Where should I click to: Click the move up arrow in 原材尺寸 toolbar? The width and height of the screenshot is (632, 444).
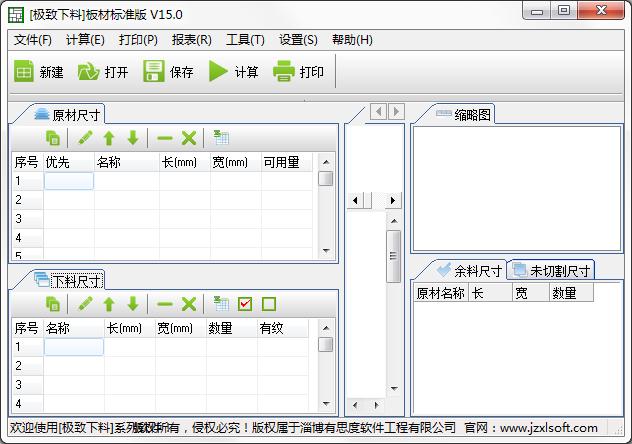click(x=109, y=138)
